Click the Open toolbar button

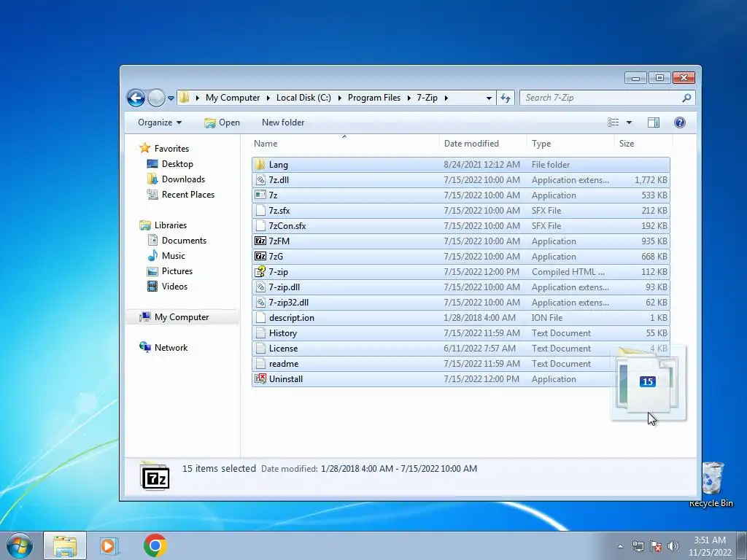pos(222,122)
